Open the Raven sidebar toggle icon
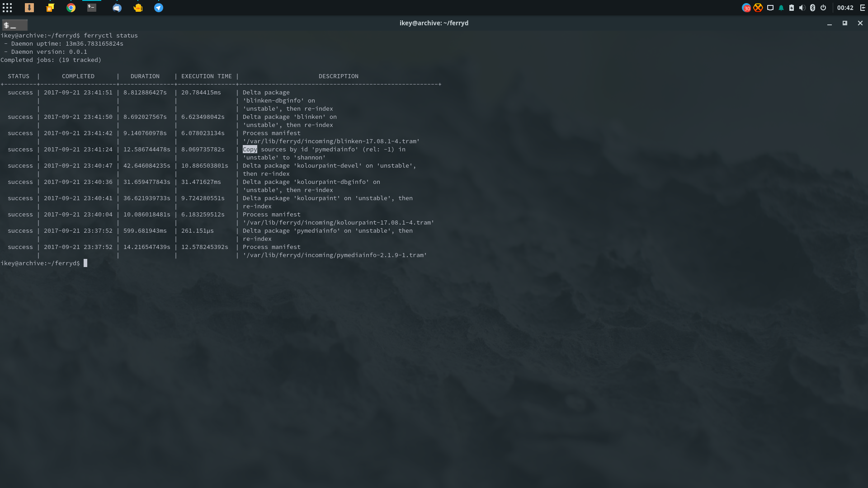 click(863, 8)
